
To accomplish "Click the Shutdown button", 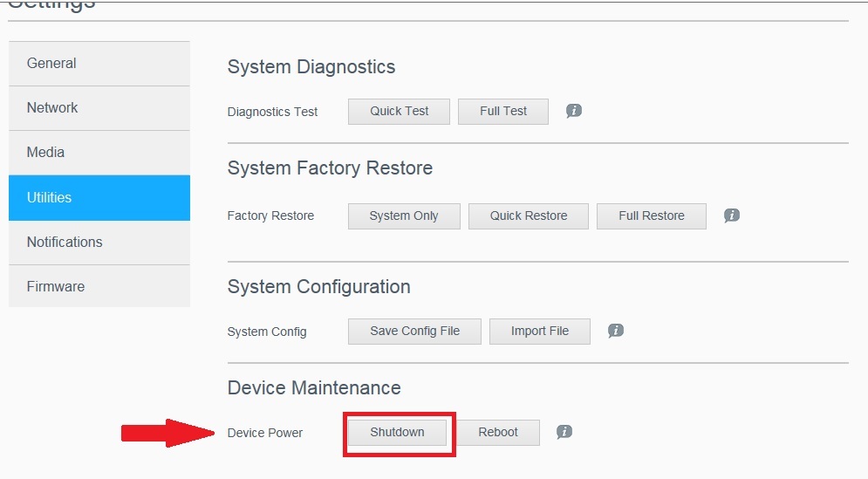I will 397,432.
